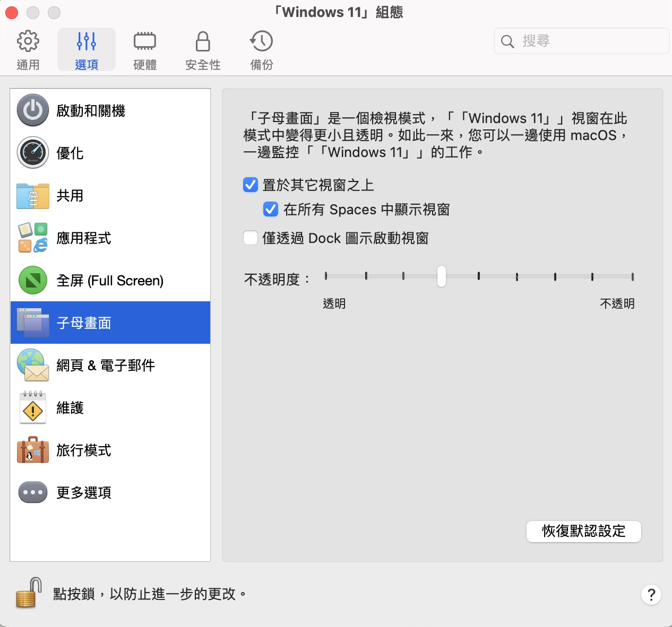Set opacity slider to 不透明 end tick

tap(633, 276)
